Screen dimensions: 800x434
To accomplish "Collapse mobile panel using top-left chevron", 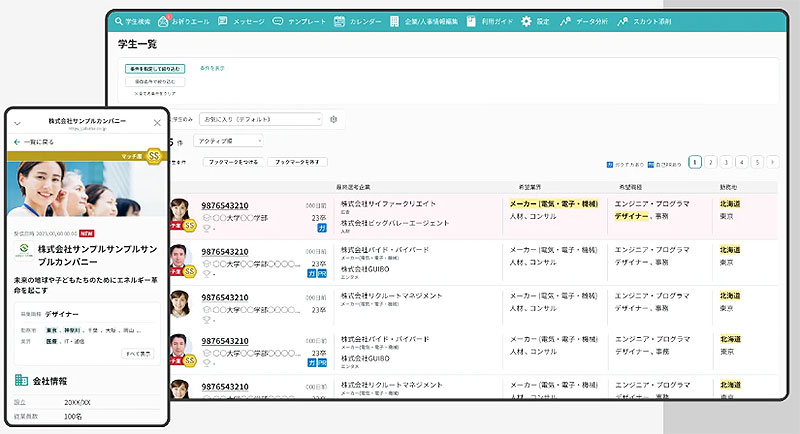I will [x=17, y=123].
